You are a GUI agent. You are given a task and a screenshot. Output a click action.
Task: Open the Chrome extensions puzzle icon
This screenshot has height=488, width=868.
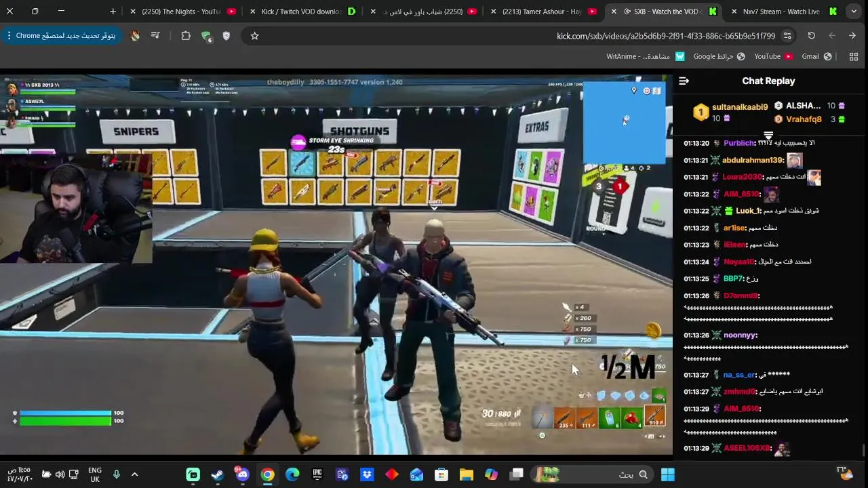(x=186, y=35)
